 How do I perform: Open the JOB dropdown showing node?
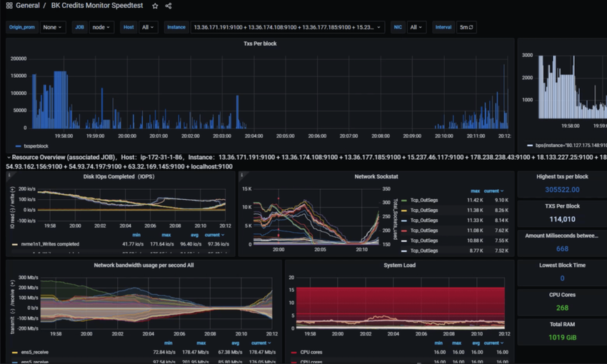(x=102, y=28)
